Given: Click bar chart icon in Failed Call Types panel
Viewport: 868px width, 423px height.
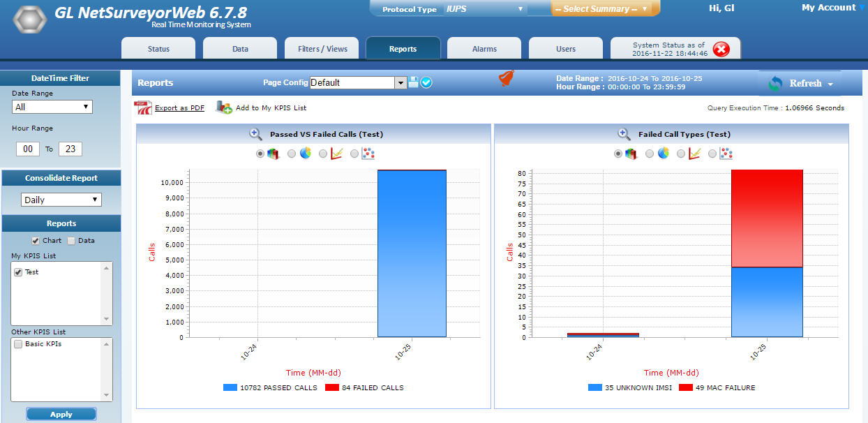Looking at the screenshot, I should click(x=631, y=154).
